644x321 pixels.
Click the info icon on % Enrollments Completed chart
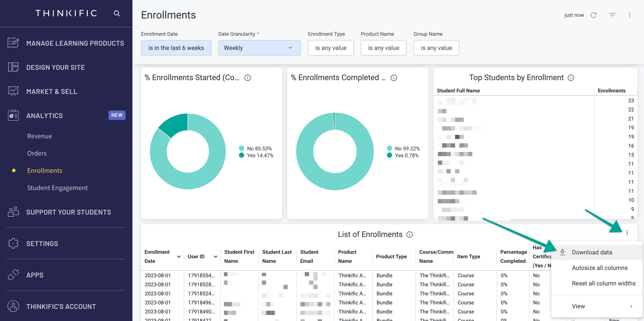click(x=394, y=78)
